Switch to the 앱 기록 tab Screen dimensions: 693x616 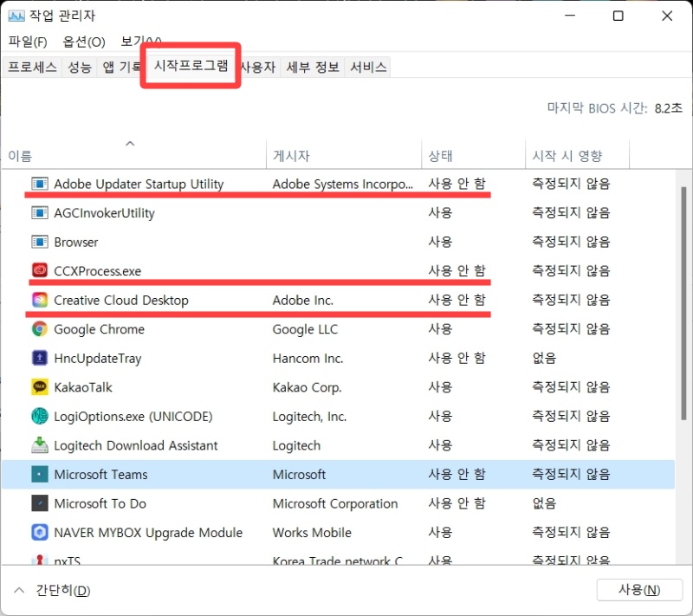point(121,68)
